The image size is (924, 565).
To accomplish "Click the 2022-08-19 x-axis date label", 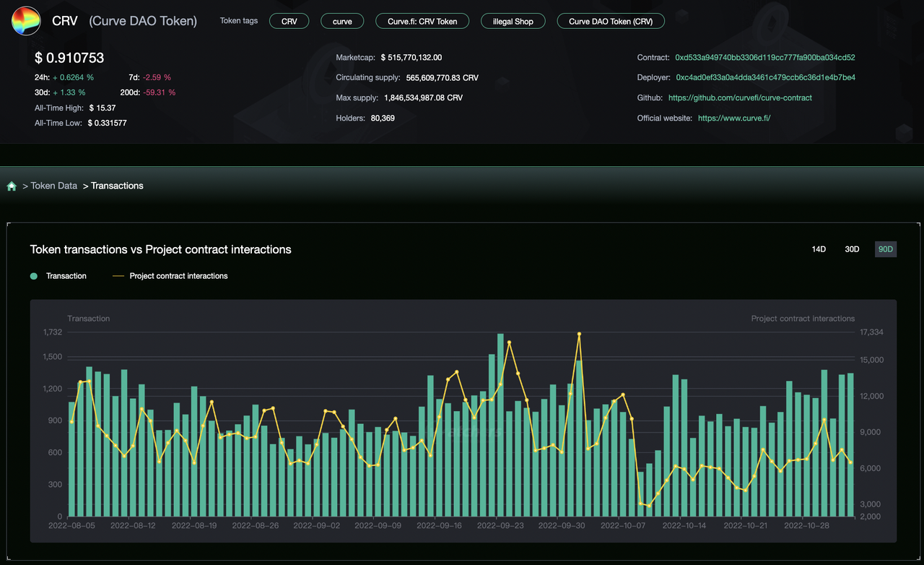I will [x=194, y=526].
